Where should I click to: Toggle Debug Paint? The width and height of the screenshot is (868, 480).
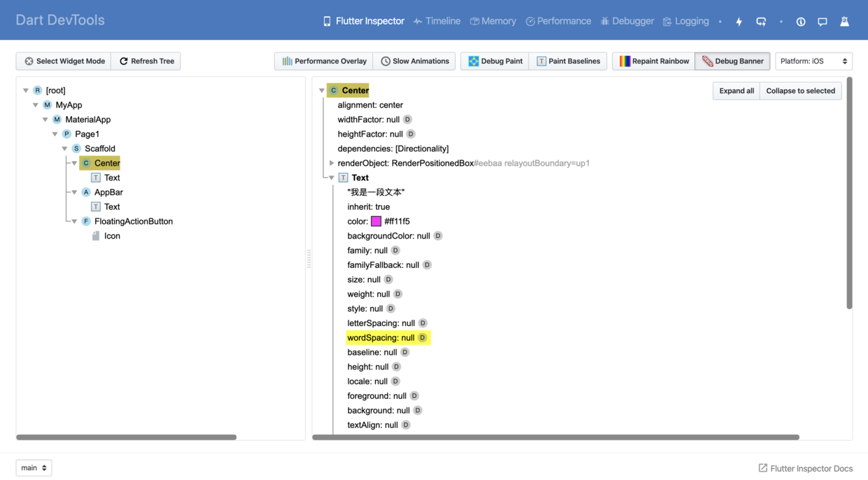(495, 61)
